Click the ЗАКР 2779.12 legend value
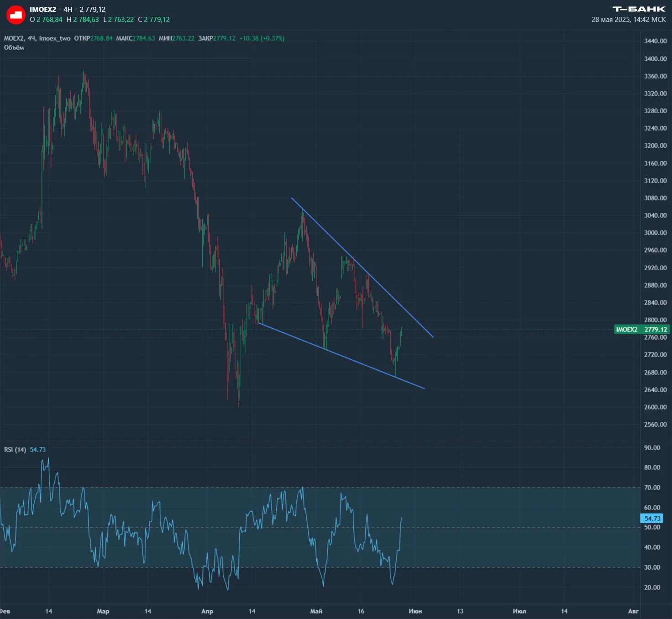The image size is (672, 619). coord(217,38)
